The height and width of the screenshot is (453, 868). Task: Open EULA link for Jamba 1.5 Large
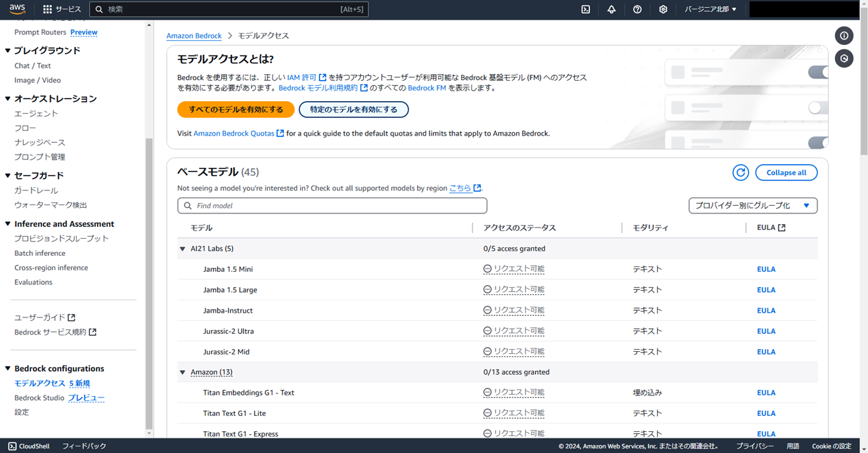pos(766,290)
